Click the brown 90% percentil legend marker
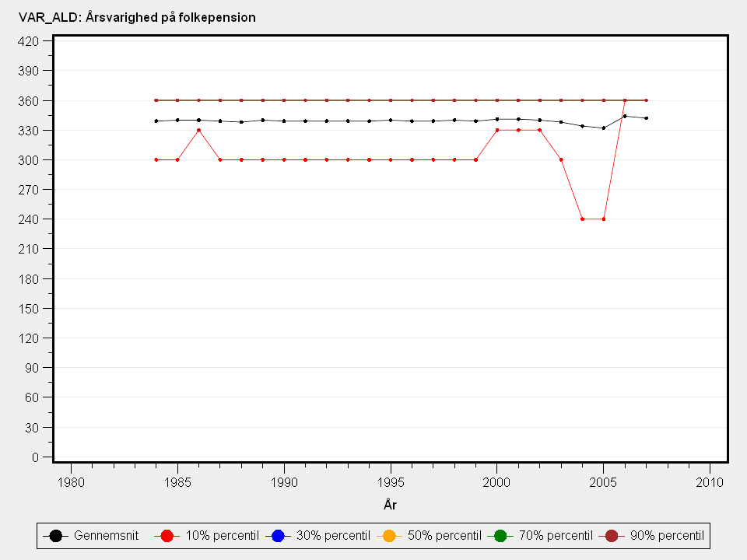Image resolution: width=747 pixels, height=560 pixels. click(x=611, y=536)
